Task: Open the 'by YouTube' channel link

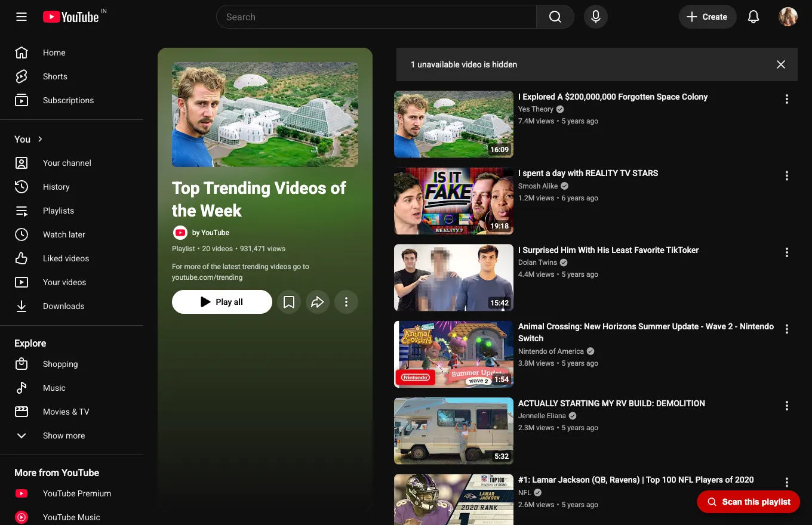Action: coord(211,233)
